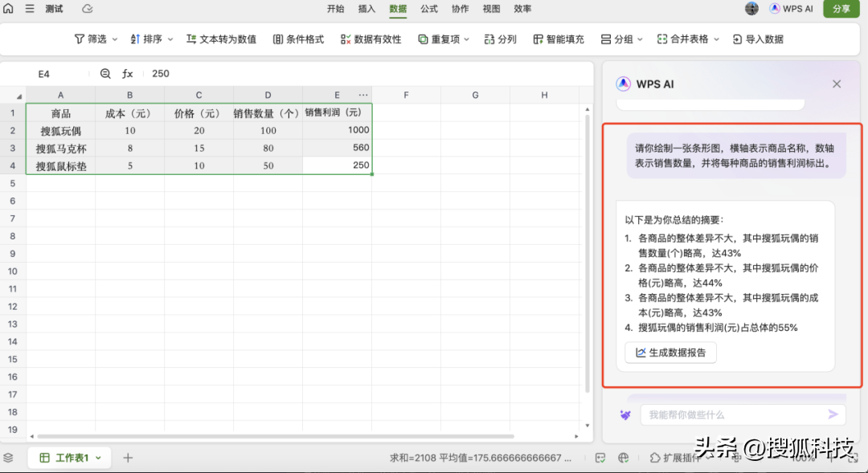
Task: Select cell containing 搜狐马克杯
Action: [x=61, y=149]
